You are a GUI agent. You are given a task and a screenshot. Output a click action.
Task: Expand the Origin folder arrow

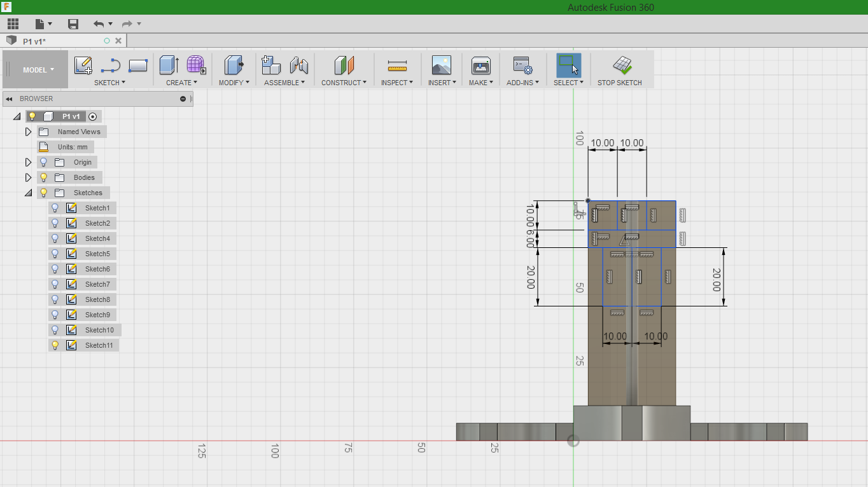click(x=28, y=162)
